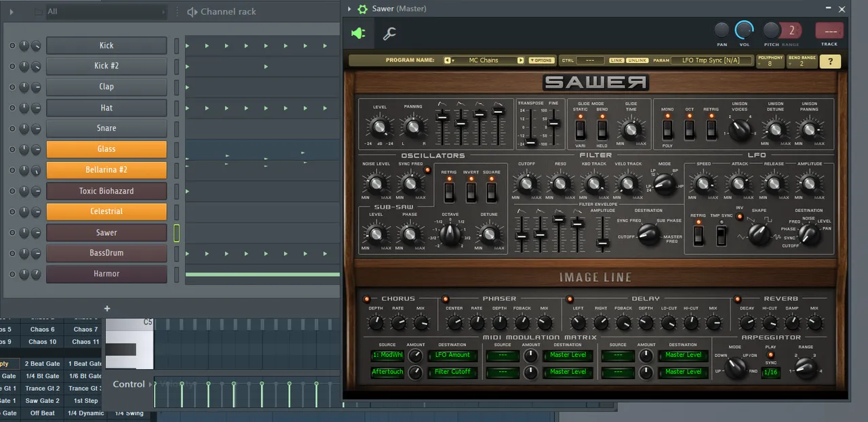
Task: Click the BEND RANGE value box
Action: (802, 61)
